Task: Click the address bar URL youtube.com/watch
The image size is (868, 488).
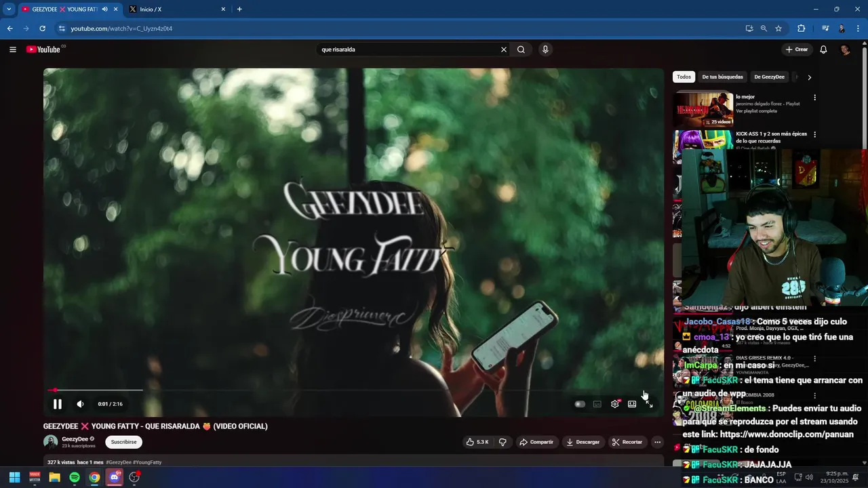Action: tap(121, 28)
